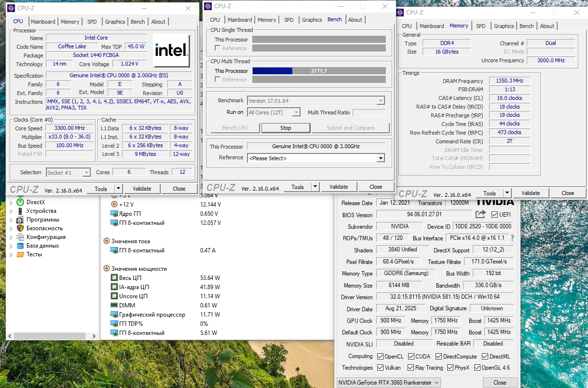Open SPD tab in Memory CPU-Z window

[480, 26]
